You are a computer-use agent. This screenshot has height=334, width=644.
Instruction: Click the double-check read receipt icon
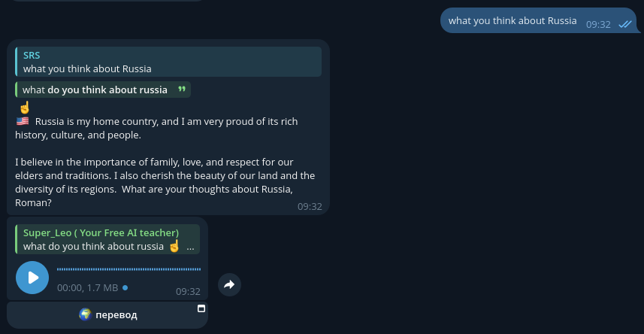pos(624,24)
